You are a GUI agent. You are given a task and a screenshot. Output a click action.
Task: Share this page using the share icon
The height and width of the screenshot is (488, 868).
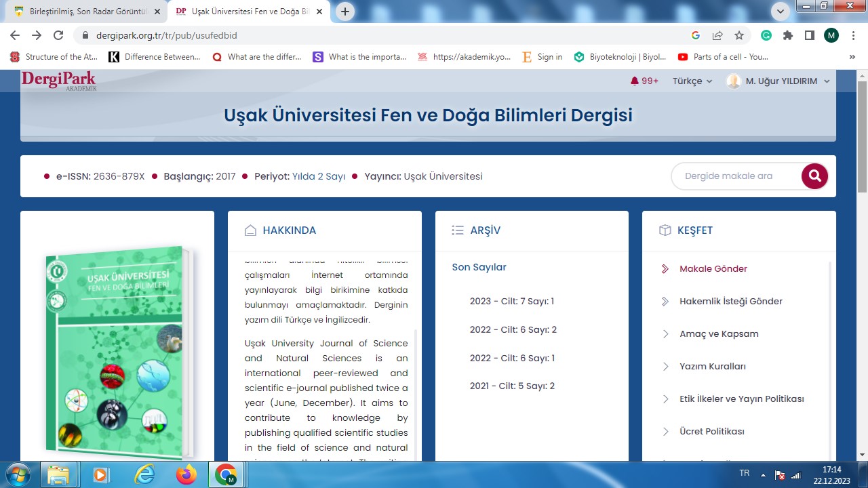coord(717,35)
